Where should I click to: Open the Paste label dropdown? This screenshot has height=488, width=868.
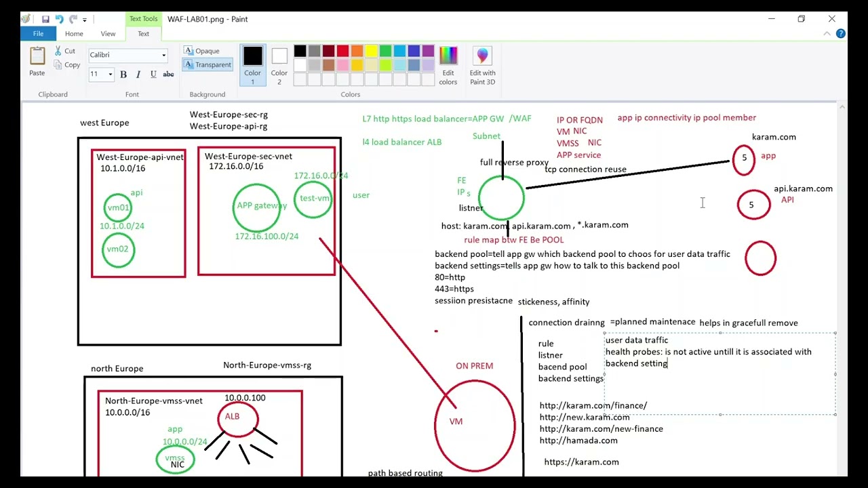37,73
